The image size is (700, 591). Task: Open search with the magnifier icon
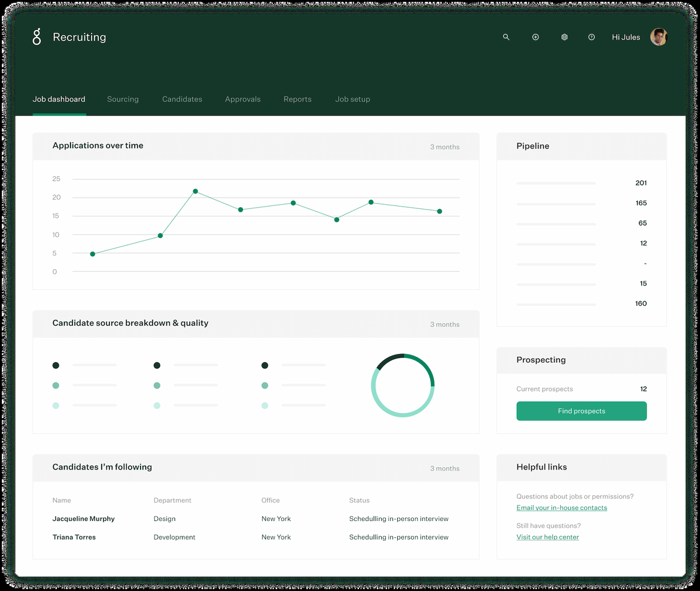pyautogui.click(x=506, y=37)
